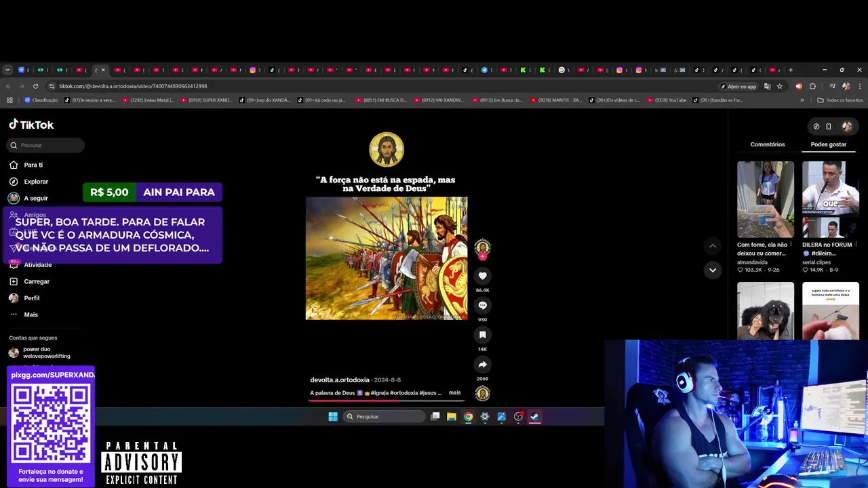Open the YouTube bookmark in bookmarks bar
The image size is (868, 488).
667,100
